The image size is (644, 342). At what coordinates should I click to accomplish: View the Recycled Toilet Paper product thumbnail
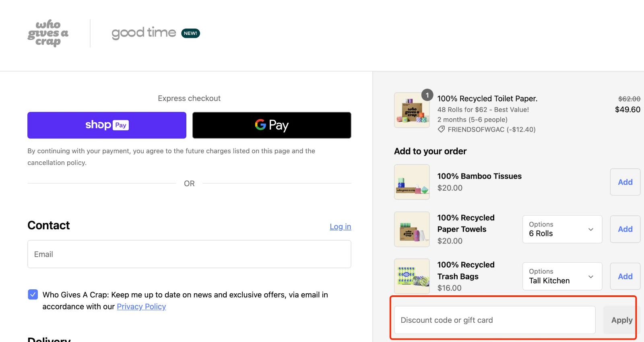[x=412, y=110]
